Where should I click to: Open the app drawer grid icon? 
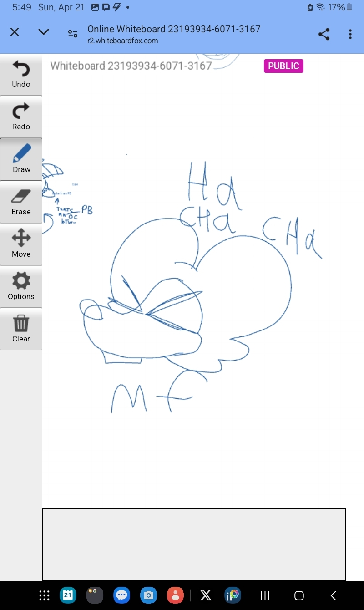point(44,595)
